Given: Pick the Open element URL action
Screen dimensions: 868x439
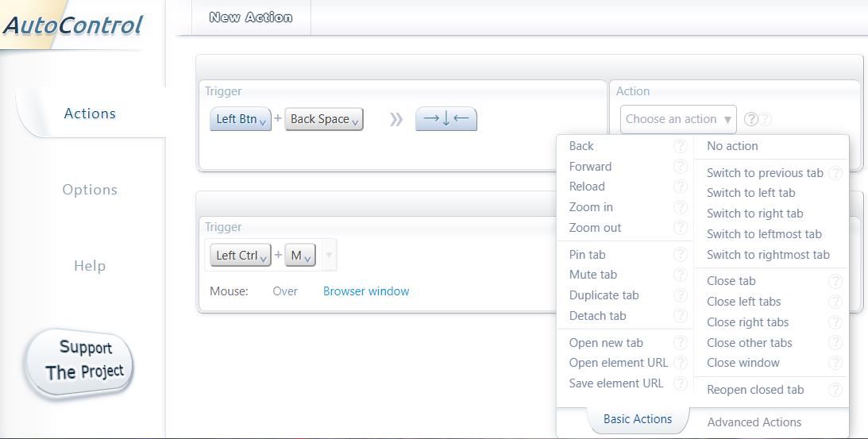Looking at the screenshot, I should [x=619, y=363].
